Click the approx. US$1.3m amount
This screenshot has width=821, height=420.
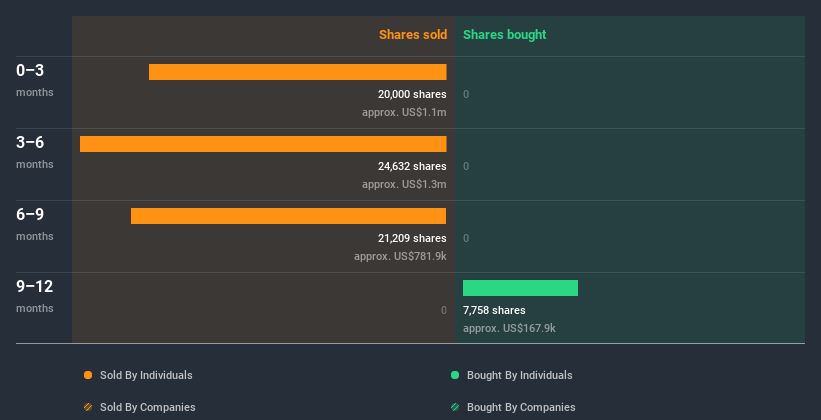pos(404,185)
